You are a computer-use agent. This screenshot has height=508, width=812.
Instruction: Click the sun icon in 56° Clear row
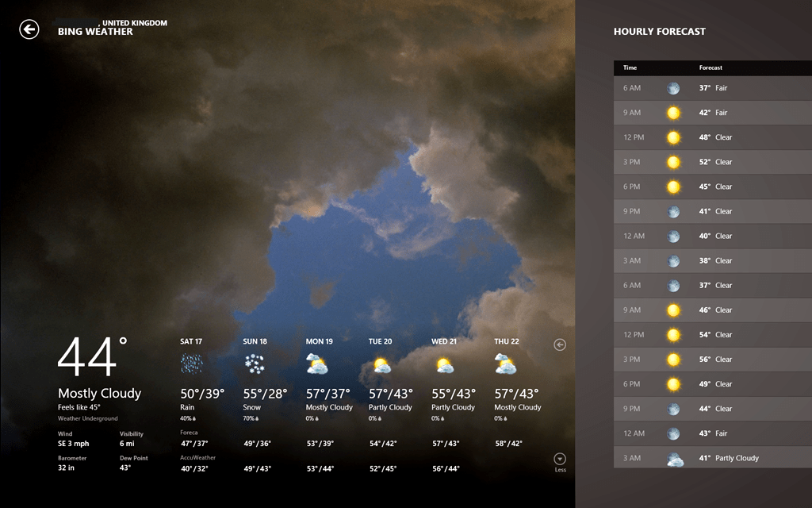673,360
